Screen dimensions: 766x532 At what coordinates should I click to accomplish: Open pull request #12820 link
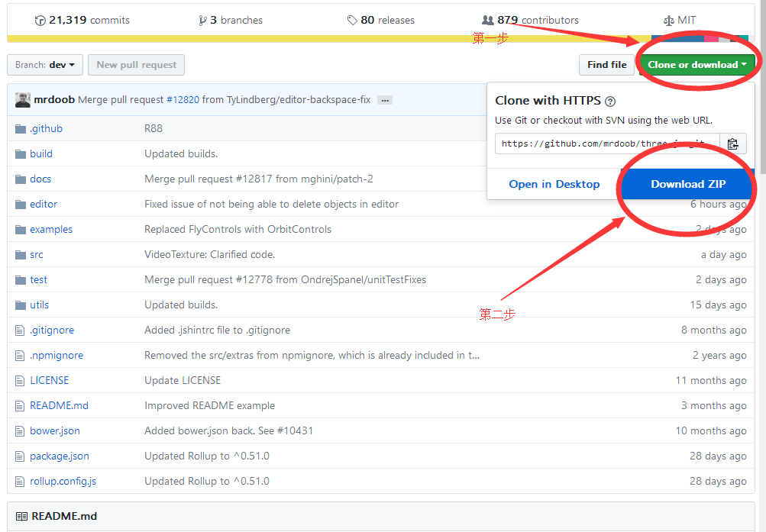pyautogui.click(x=183, y=99)
